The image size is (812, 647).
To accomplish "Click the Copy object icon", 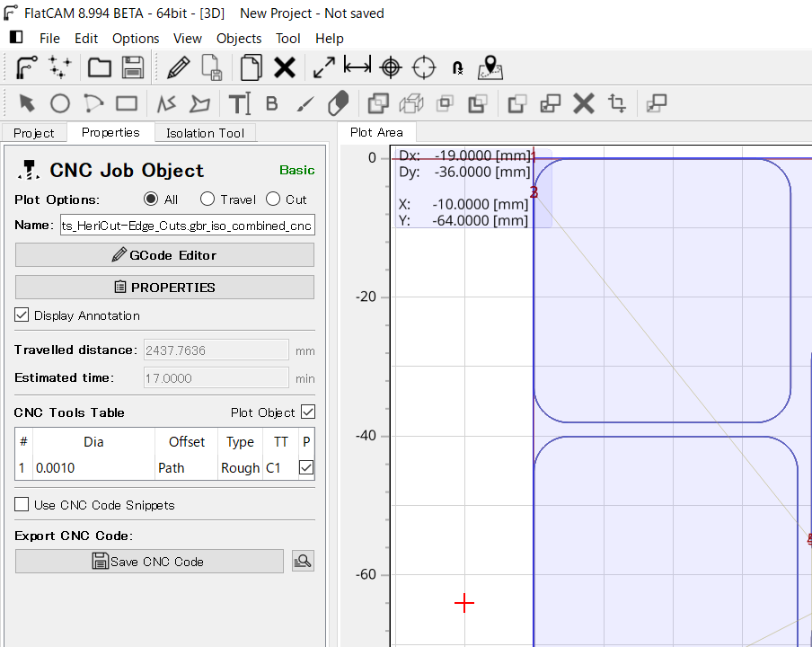I will click(x=252, y=67).
